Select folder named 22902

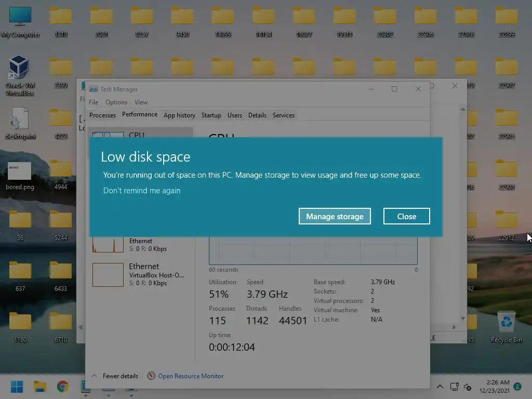coord(507,73)
